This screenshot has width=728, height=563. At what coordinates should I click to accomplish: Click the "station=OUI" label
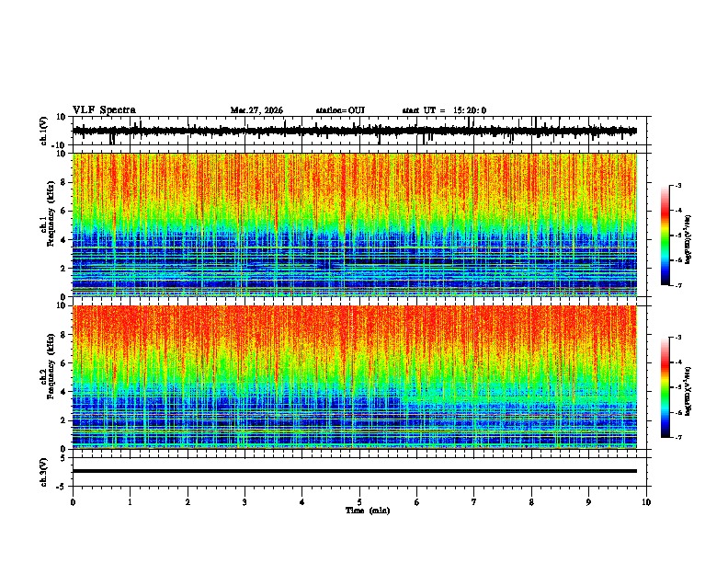[340, 110]
